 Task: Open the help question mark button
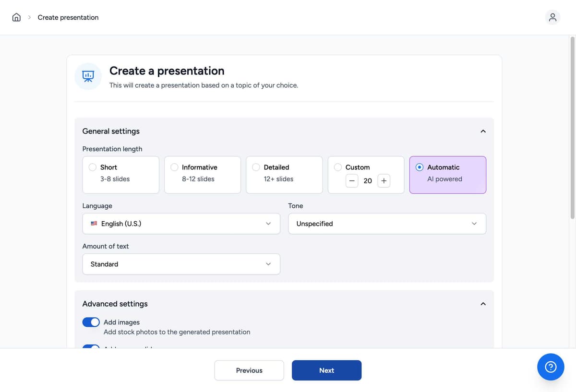point(551,367)
